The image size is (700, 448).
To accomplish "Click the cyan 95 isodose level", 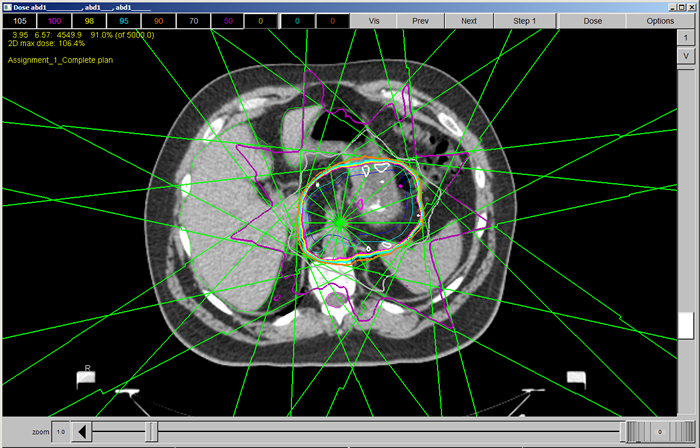I will coord(124,20).
